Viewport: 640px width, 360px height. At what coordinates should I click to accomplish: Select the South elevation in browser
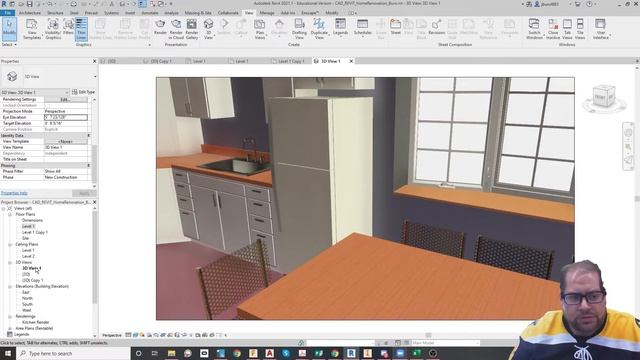pyautogui.click(x=27, y=304)
